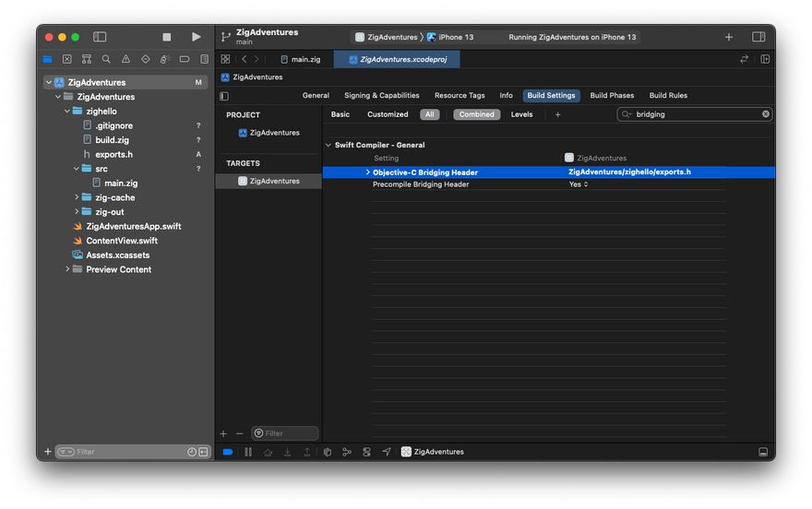Click simulate location arrow icon
812x509 pixels.
tap(387, 452)
